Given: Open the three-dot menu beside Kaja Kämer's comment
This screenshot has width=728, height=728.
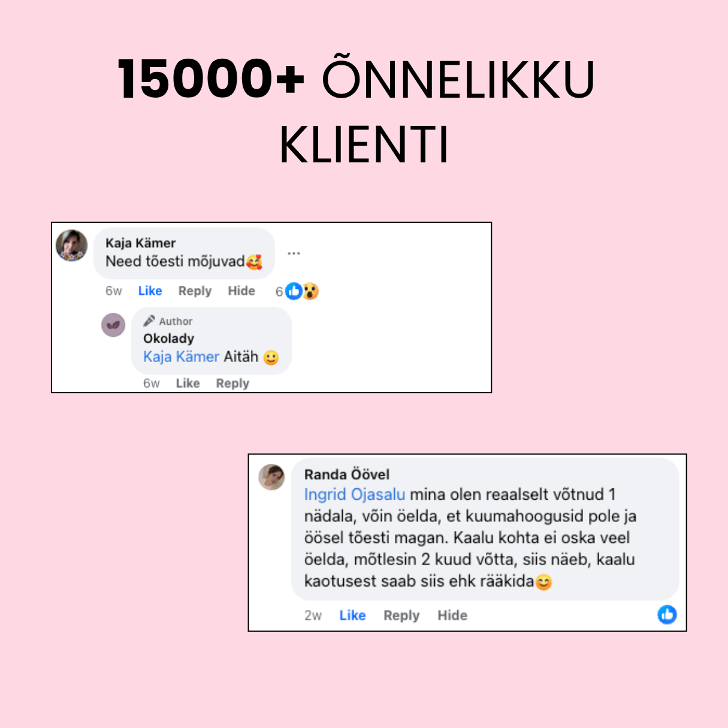Looking at the screenshot, I should pos(294,253).
